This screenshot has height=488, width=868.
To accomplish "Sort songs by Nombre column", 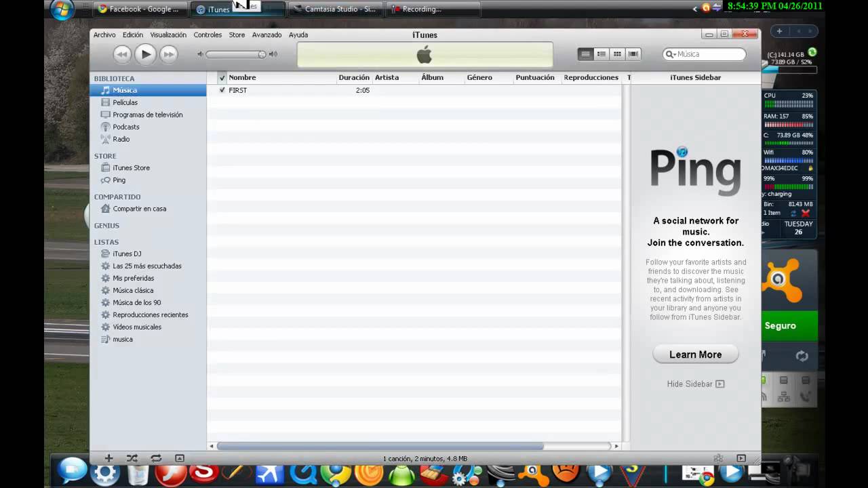I will [x=282, y=77].
